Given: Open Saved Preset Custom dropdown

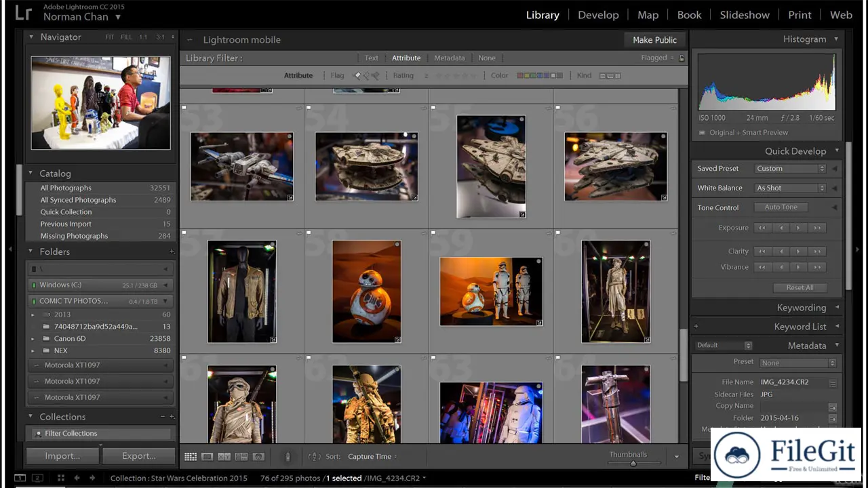Looking at the screenshot, I should (791, 169).
